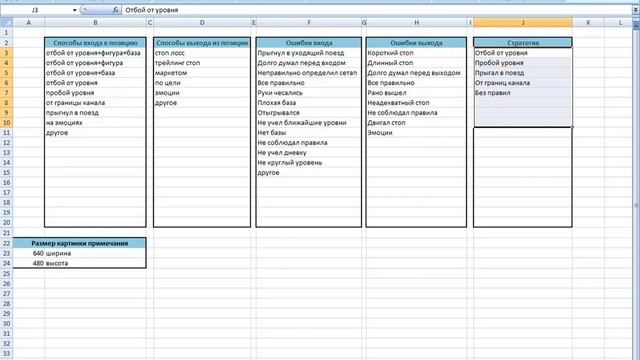Select cell Руки чесались
This screenshot has height=360, width=640.
[309, 93]
